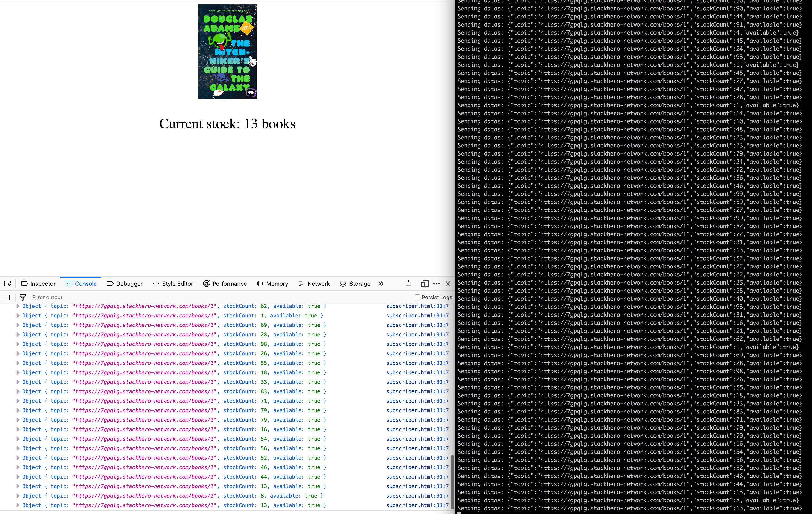Expand object with stockCount 8
Viewport: 812px width, 514px height.
pos(18,496)
